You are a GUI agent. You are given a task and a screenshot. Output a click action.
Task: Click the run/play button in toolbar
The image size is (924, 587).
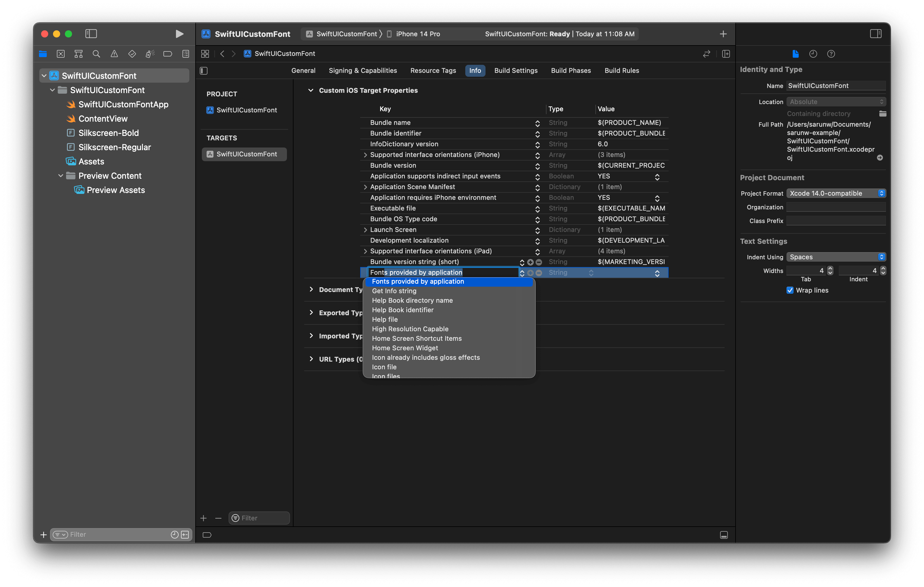pos(178,33)
